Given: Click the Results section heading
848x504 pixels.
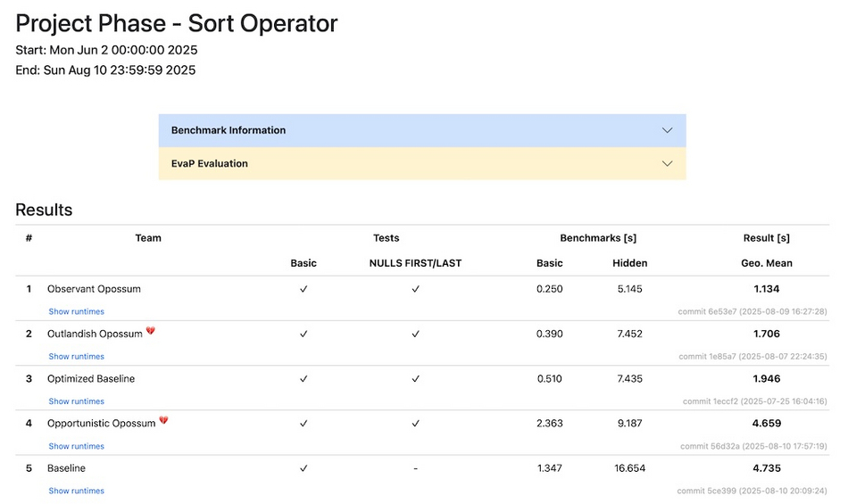Looking at the screenshot, I should (x=44, y=210).
